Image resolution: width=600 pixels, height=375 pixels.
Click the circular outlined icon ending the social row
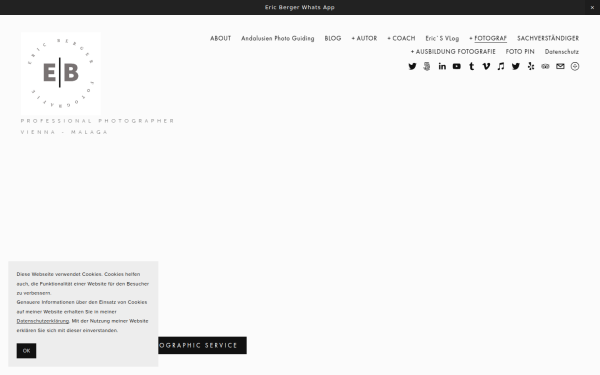[575, 66]
